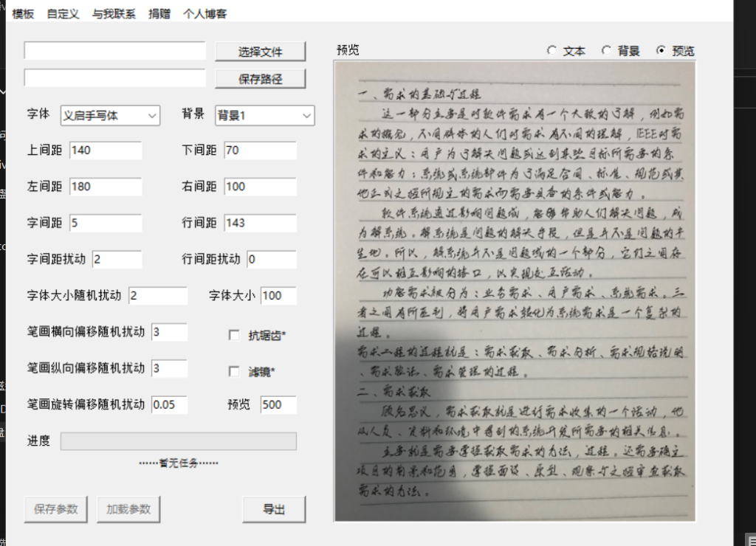
Task: Click the 行间距 input field
Action: (x=260, y=223)
